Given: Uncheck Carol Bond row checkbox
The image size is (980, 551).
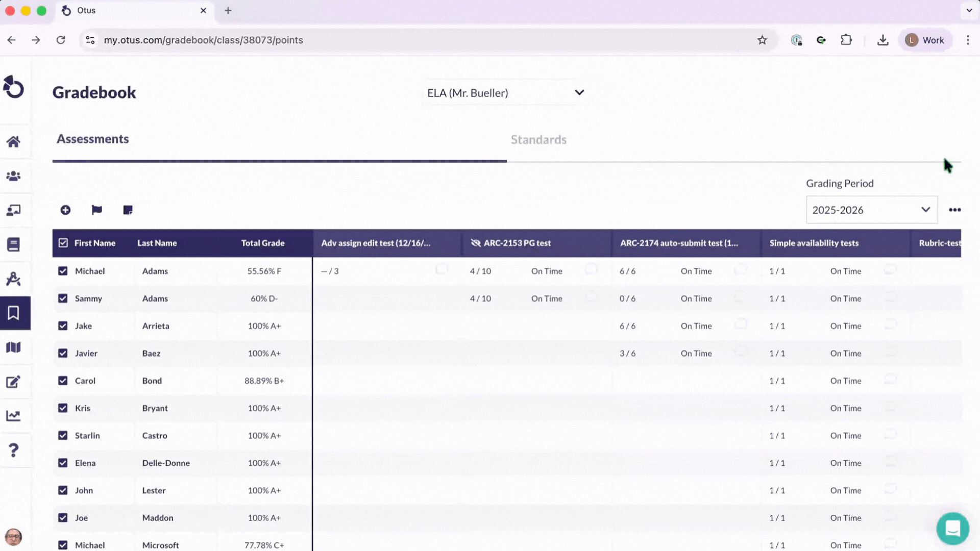Looking at the screenshot, I should [63, 381].
